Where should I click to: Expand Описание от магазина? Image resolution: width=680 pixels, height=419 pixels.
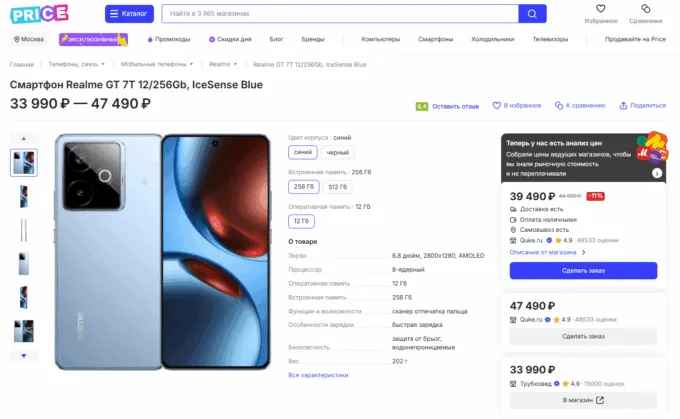[x=547, y=251]
